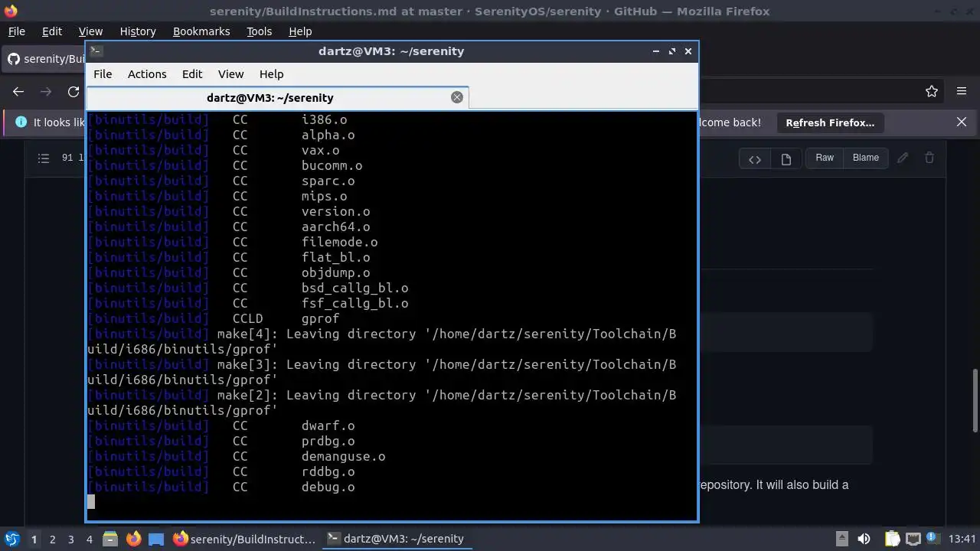980x551 pixels.
Task: Bookmark this page with the star icon
Action: [932, 92]
